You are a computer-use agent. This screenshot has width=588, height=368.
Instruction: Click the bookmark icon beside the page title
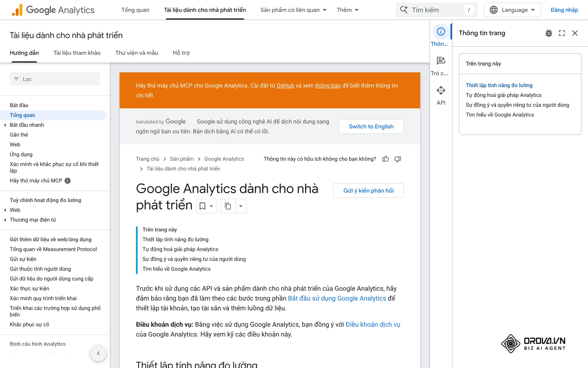pos(202,206)
